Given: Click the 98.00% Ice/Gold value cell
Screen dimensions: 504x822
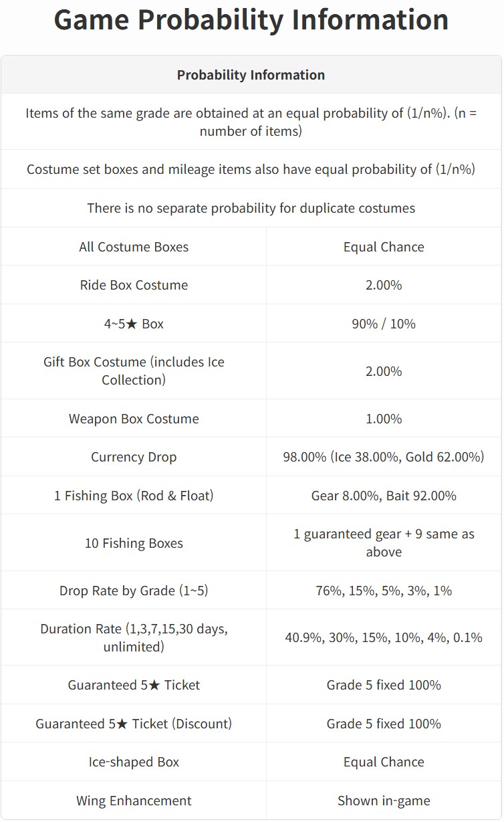Looking at the screenshot, I should 384,457.
